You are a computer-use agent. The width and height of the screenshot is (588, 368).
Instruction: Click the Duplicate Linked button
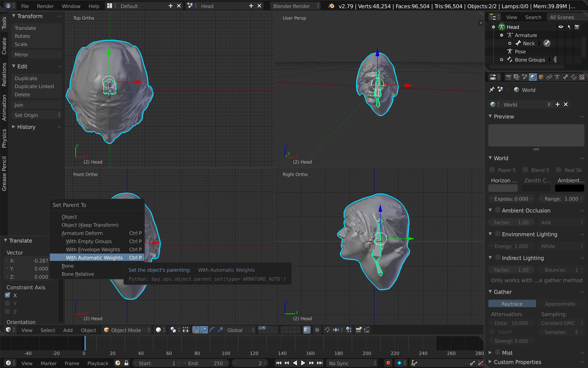[x=37, y=86]
